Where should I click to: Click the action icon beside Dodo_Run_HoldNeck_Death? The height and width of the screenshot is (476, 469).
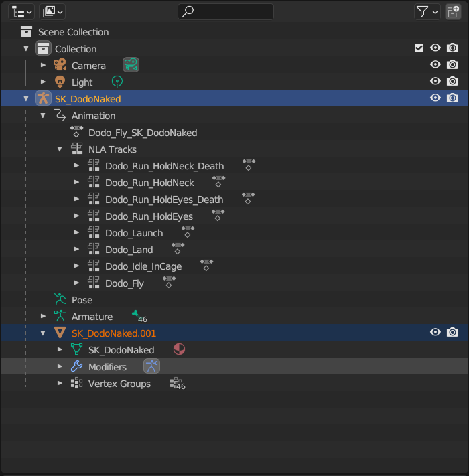click(x=249, y=165)
